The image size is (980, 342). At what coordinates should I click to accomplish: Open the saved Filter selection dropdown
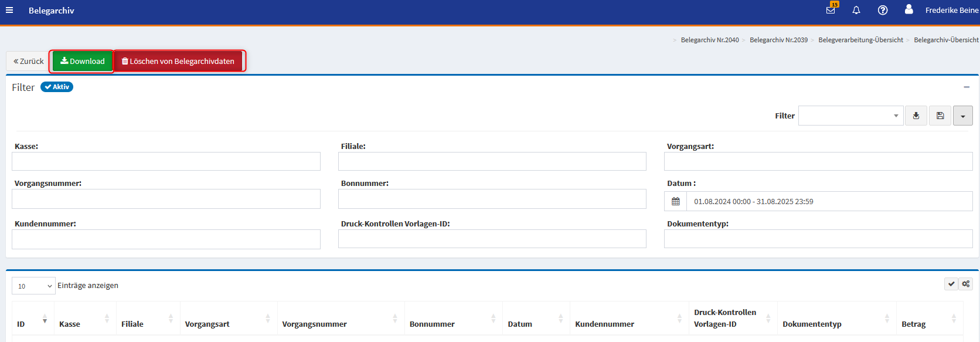pos(850,116)
